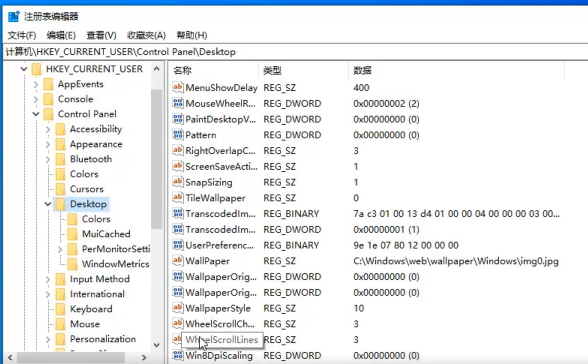Click the TileWallpaper string icon
The height and width of the screenshot is (364, 588).
click(178, 197)
